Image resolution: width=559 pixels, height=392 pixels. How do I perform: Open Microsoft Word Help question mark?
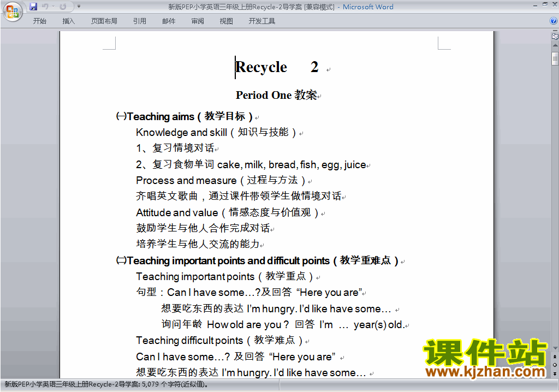pos(554,21)
